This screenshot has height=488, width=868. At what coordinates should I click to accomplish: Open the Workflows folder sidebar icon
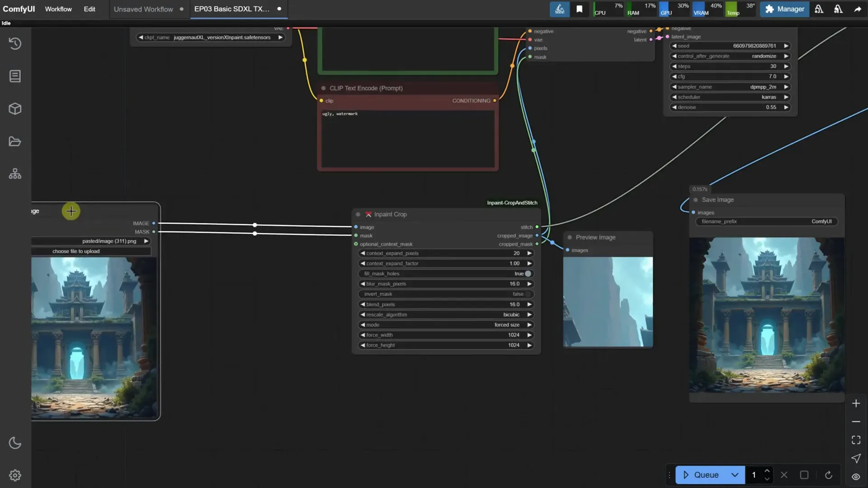pos(15,141)
